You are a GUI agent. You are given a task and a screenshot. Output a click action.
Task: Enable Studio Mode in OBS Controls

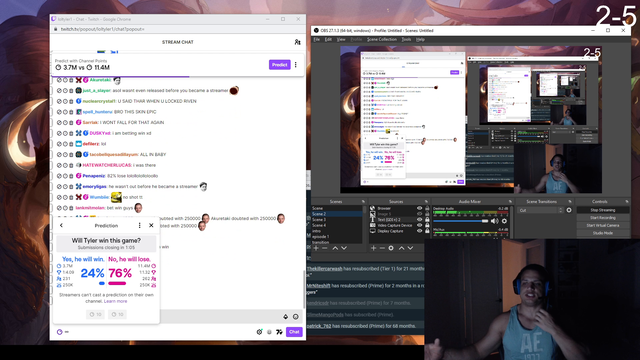click(x=602, y=233)
